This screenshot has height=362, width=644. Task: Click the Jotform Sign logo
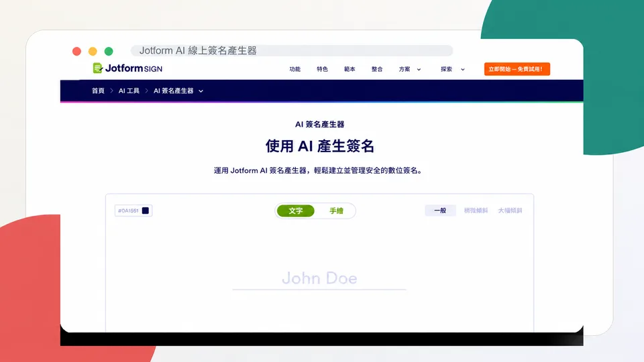pyautogui.click(x=127, y=68)
